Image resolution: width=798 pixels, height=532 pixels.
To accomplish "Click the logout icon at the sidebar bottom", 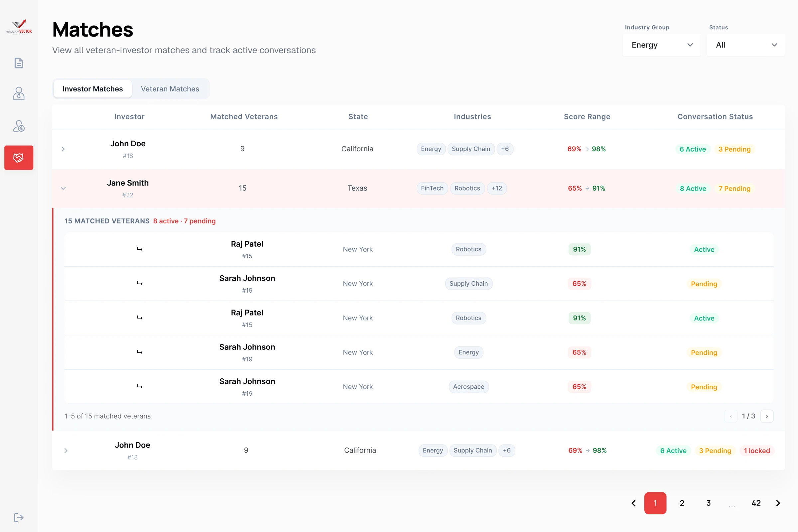I will coord(19,517).
